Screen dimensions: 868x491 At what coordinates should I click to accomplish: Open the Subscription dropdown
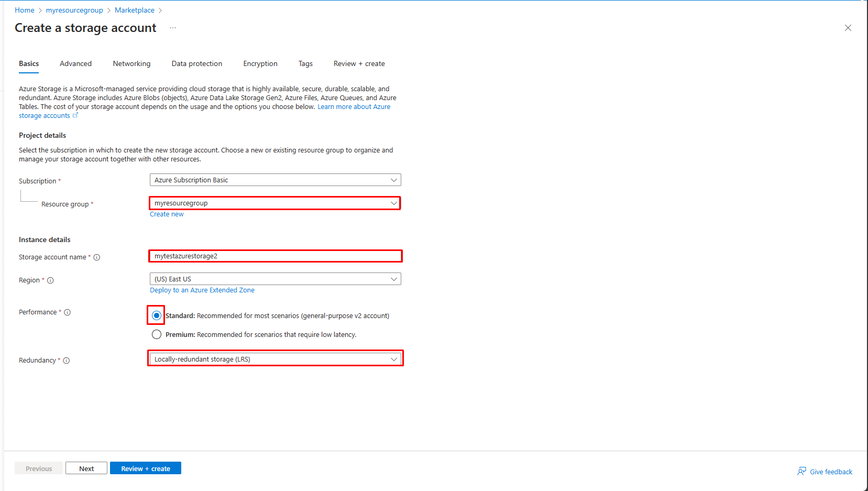(x=275, y=180)
